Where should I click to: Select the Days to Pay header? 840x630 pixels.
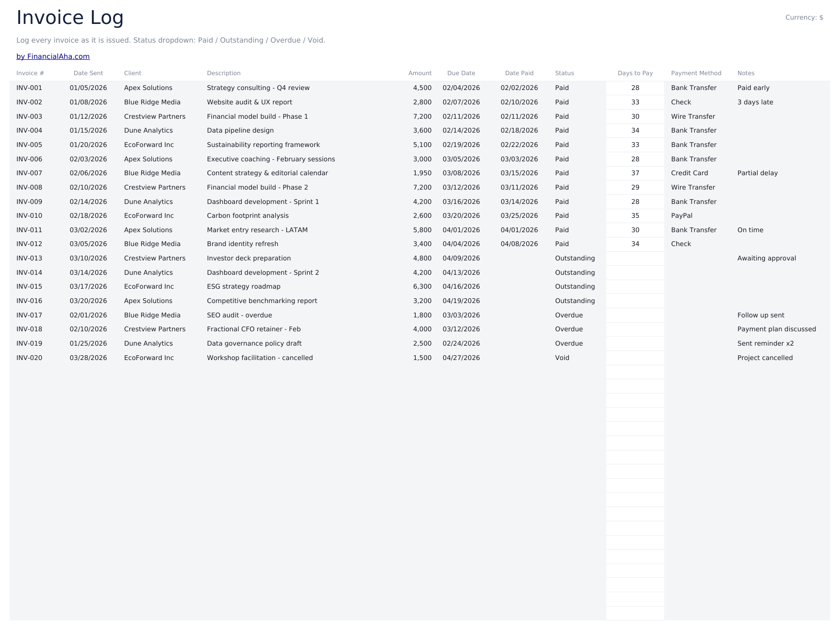coord(635,73)
